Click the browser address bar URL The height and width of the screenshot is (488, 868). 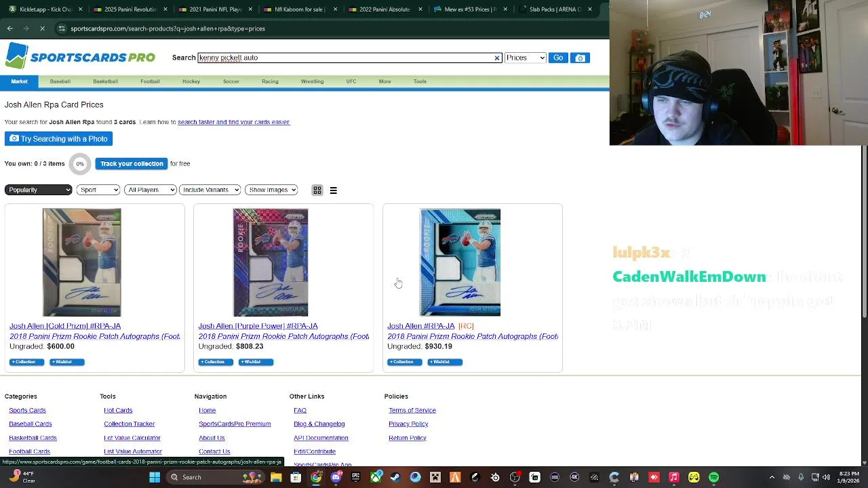[x=167, y=28]
